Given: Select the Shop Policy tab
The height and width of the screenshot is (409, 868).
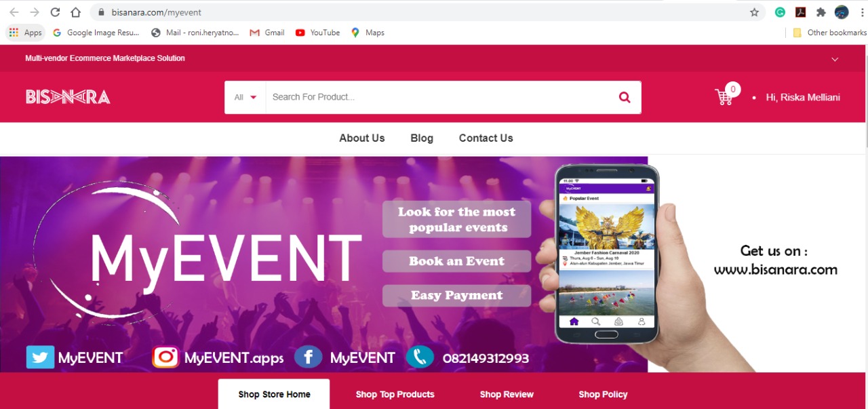Looking at the screenshot, I should click(603, 394).
